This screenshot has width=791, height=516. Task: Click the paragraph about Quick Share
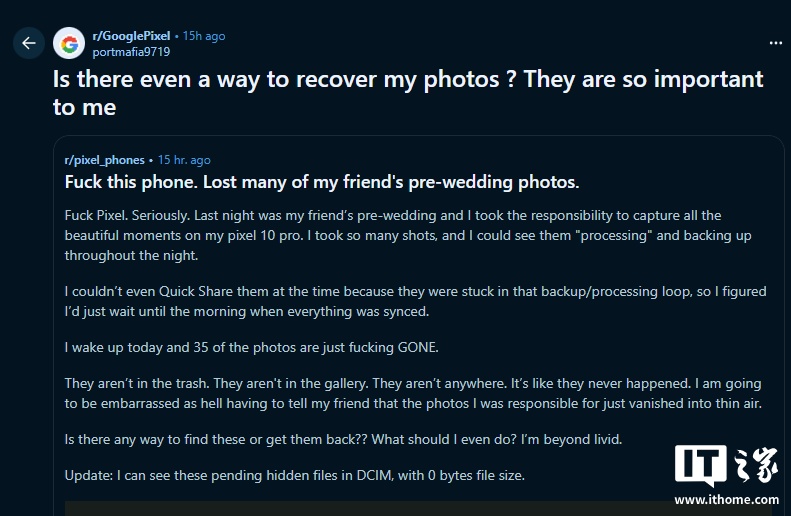point(416,301)
